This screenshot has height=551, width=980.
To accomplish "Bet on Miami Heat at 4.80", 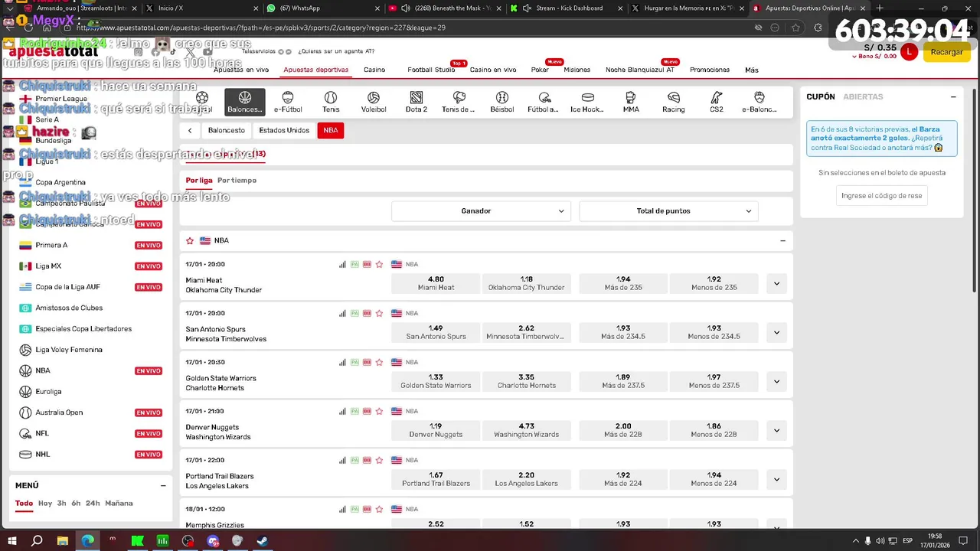I will [436, 284].
